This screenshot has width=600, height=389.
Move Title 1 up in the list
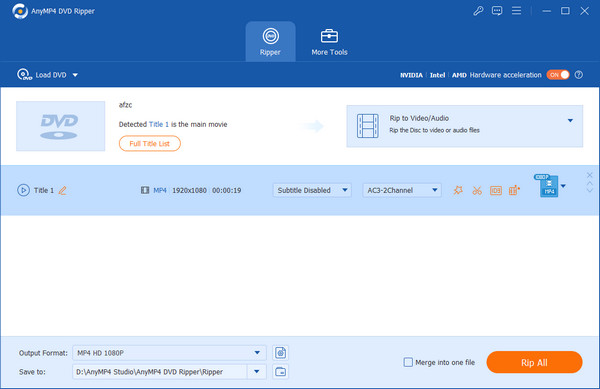(590, 184)
